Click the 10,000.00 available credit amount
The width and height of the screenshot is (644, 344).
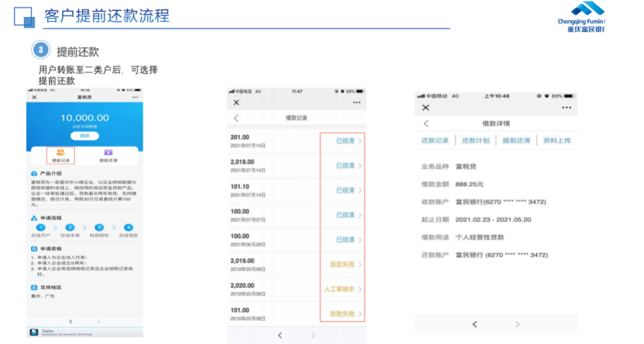point(85,118)
